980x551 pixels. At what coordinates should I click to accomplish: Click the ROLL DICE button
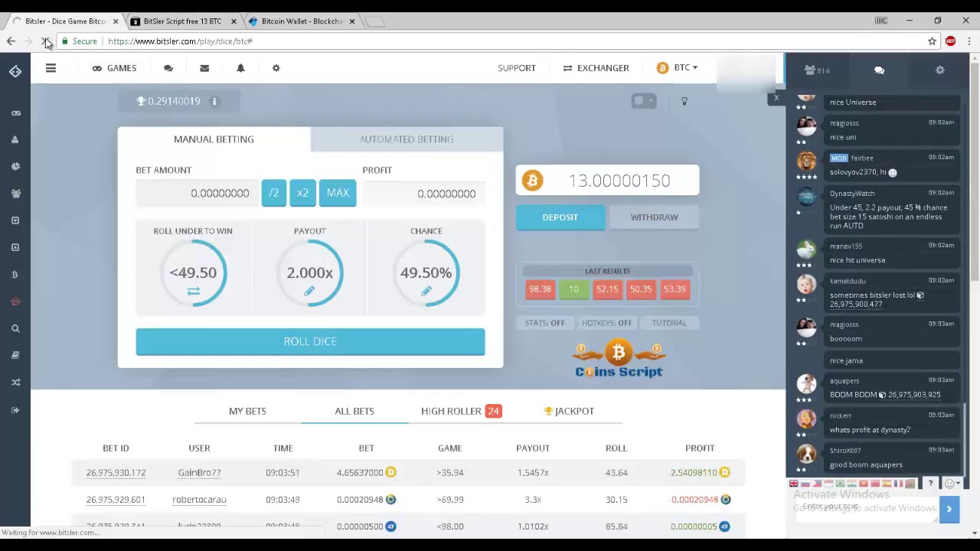click(x=310, y=342)
